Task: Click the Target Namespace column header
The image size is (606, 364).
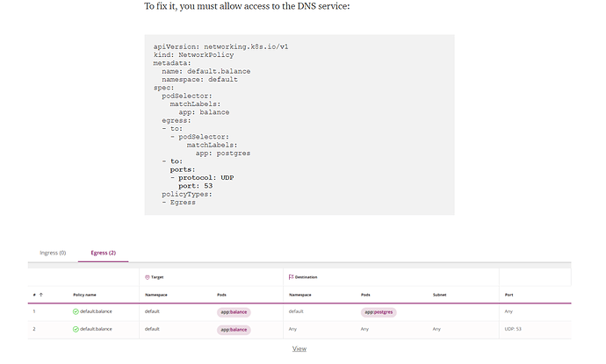Action: (x=156, y=295)
